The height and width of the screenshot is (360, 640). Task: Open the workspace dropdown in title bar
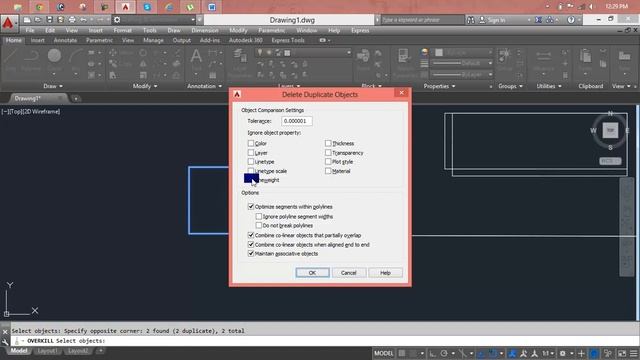(193, 20)
